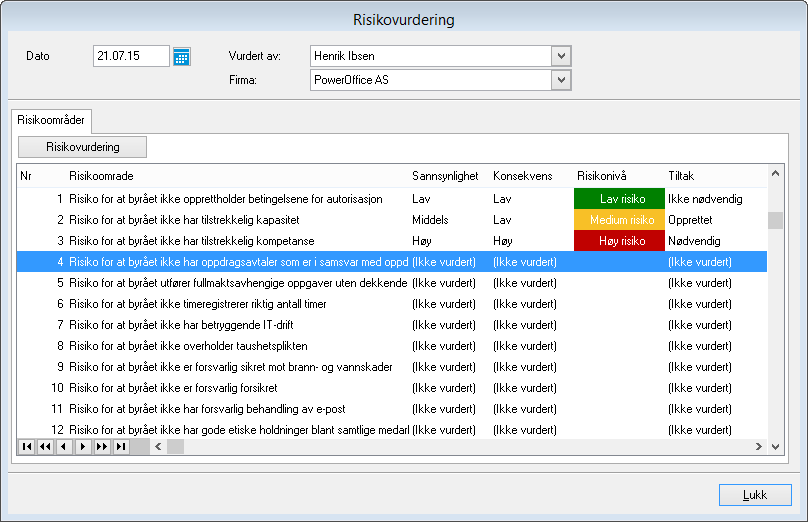The width and height of the screenshot is (808, 522).
Task: Click the Risikoomrade column header
Action: coord(101,176)
